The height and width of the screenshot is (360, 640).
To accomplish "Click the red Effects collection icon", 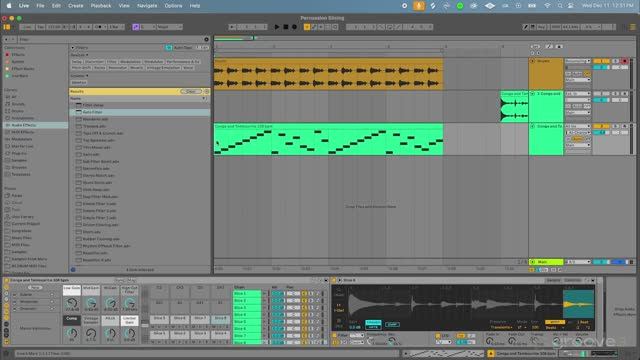I will coord(7,55).
